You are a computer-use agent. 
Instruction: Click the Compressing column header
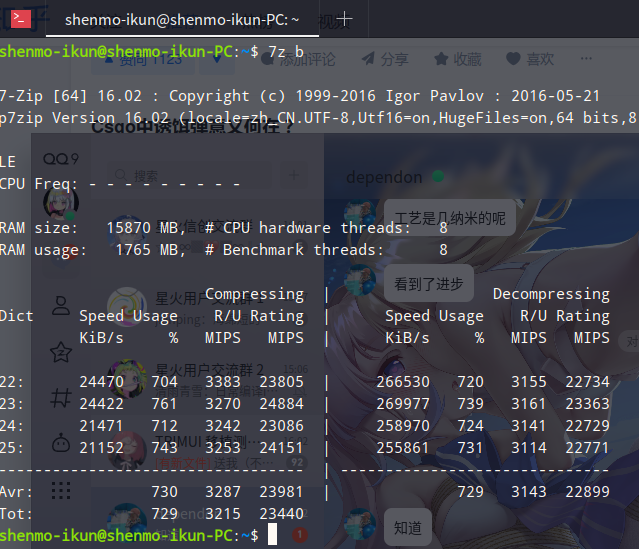pos(254,294)
